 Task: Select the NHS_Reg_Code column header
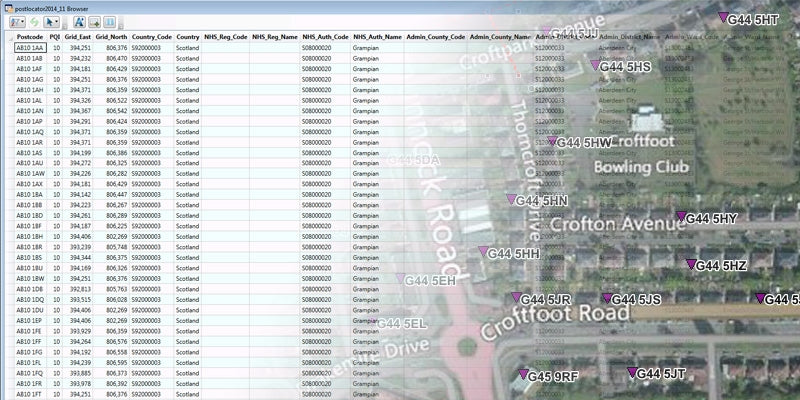coord(226,37)
